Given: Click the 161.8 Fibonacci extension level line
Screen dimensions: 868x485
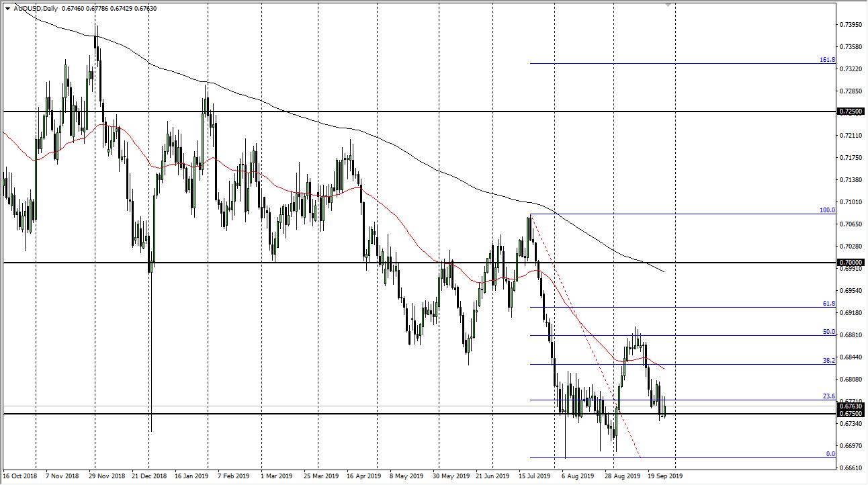Looking at the screenshot, I should 672,63.
